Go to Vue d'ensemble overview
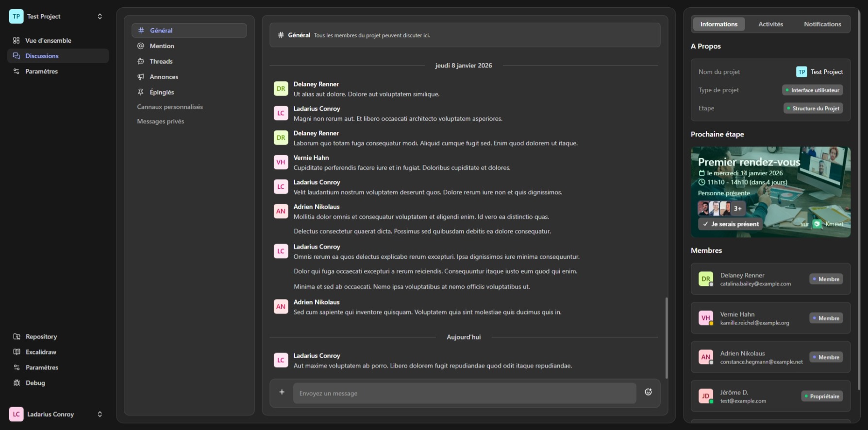This screenshot has height=430, width=868. [48, 41]
